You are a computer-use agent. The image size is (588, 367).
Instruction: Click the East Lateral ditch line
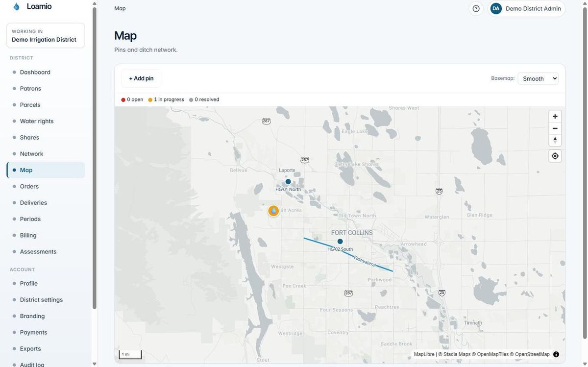(x=348, y=254)
